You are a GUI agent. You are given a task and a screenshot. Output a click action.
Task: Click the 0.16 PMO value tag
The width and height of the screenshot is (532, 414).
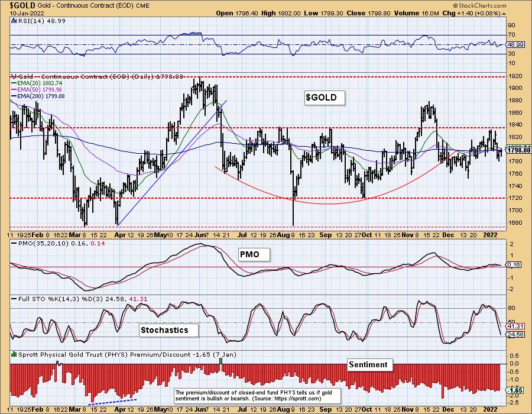coord(514,264)
